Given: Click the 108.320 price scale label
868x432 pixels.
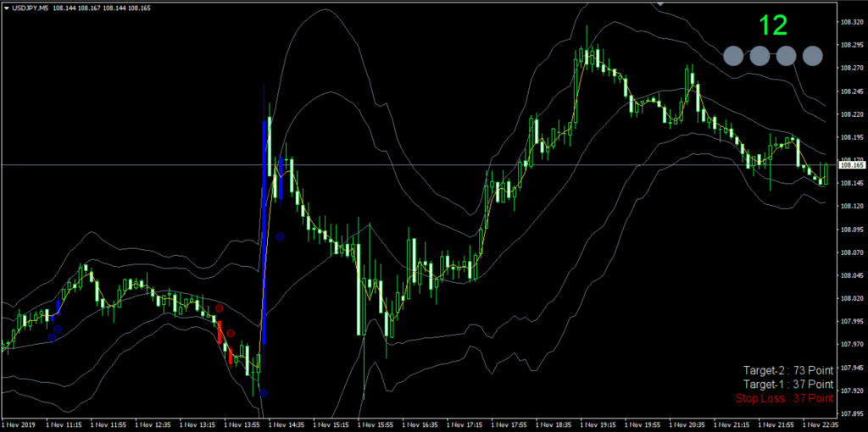Looking at the screenshot, I should 851,23.
